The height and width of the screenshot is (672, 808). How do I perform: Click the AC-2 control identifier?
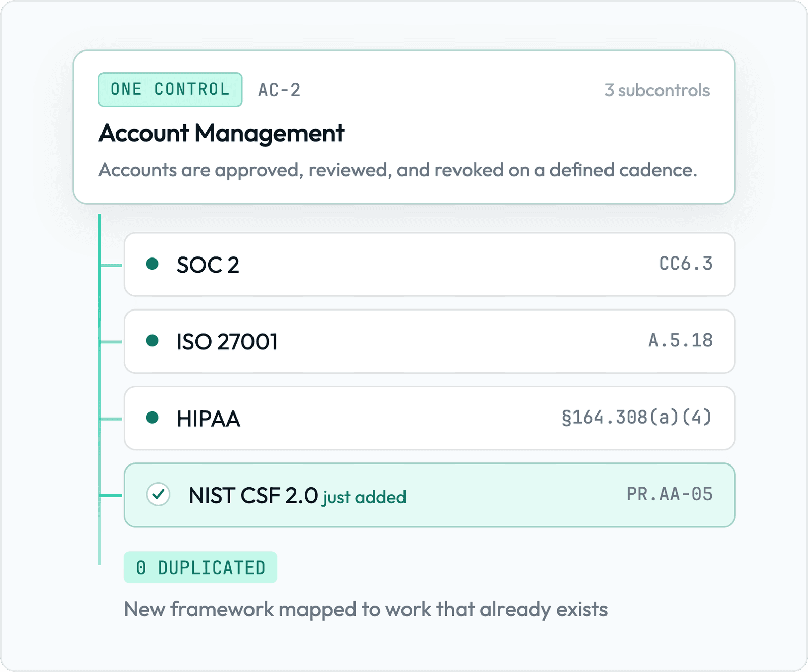[x=279, y=90]
